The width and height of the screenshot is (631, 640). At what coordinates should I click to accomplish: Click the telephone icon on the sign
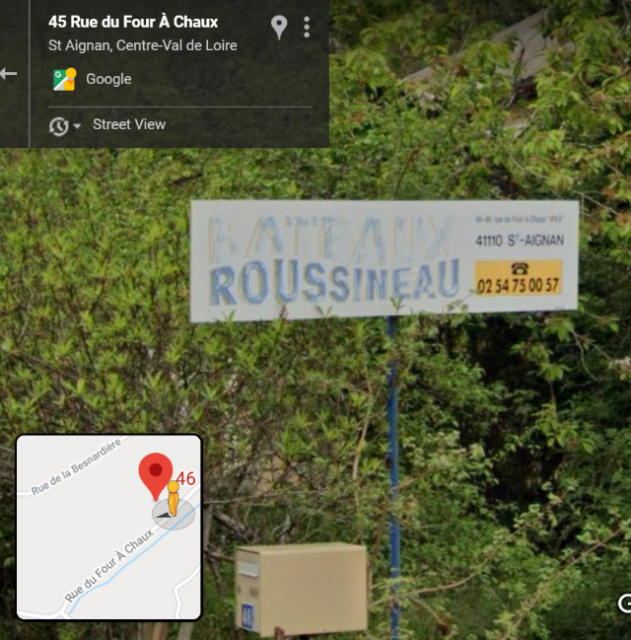(520, 269)
